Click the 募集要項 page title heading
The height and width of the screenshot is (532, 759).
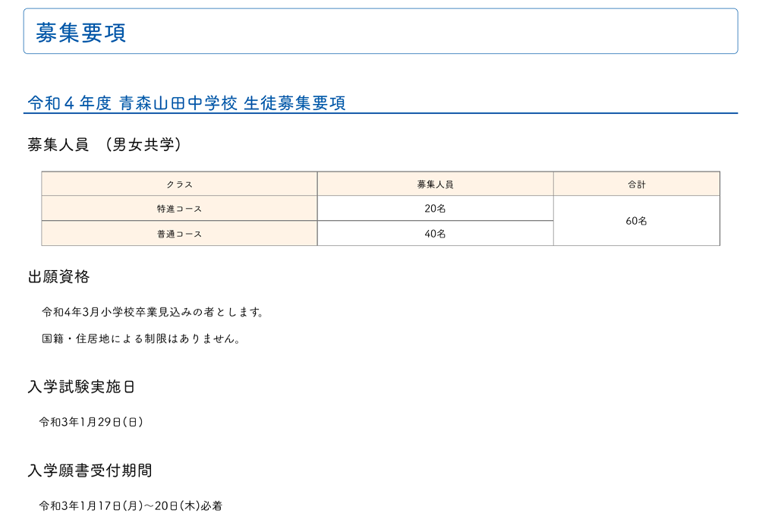coord(81,33)
